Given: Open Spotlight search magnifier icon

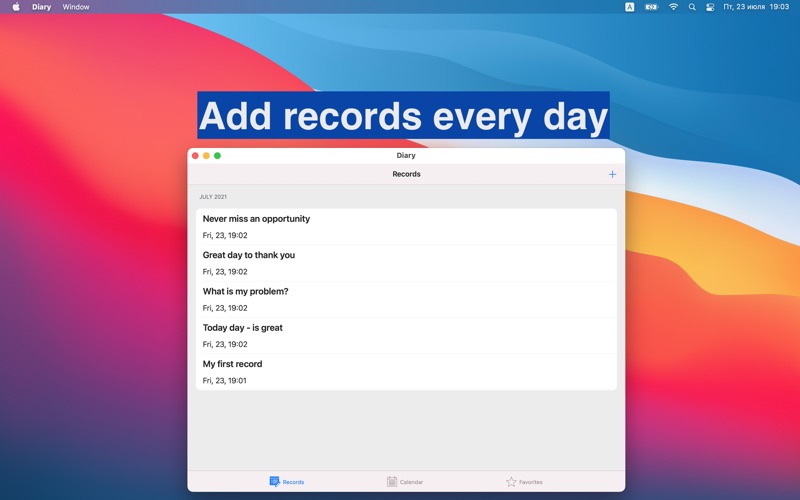Looking at the screenshot, I should (x=692, y=7).
